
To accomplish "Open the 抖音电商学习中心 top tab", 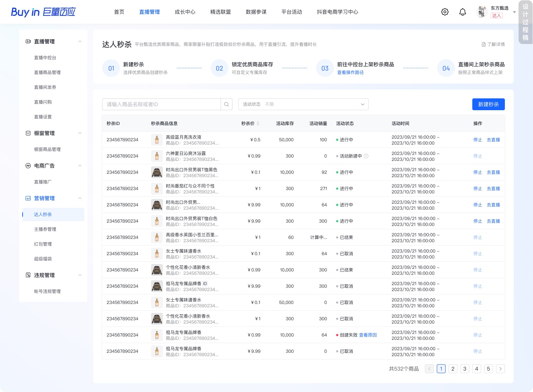I will 338,12.
